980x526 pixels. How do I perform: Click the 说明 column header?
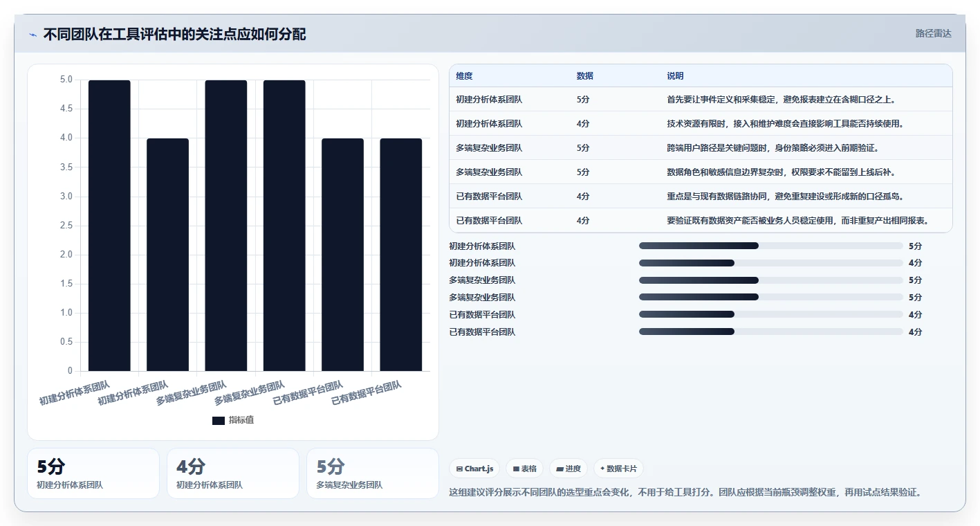tap(675, 76)
